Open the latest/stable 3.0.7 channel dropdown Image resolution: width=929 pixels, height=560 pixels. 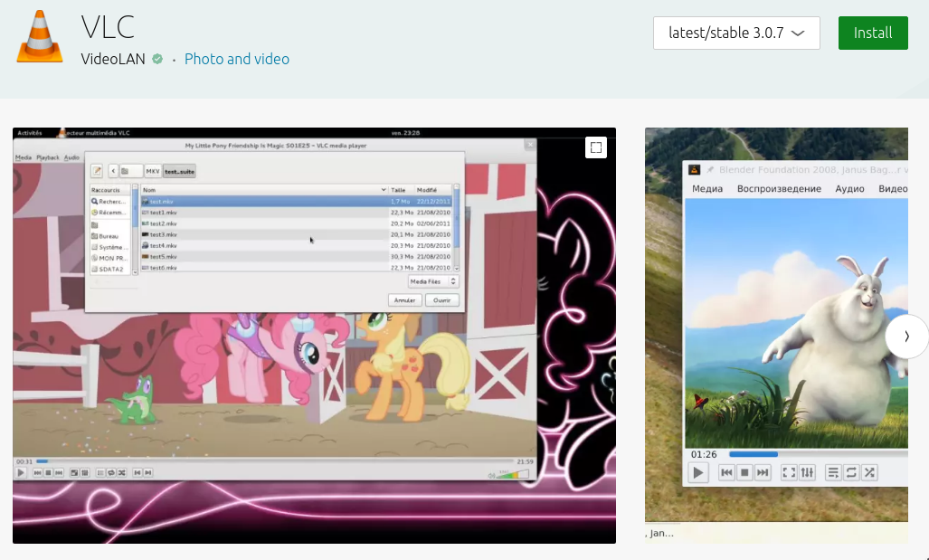736,33
